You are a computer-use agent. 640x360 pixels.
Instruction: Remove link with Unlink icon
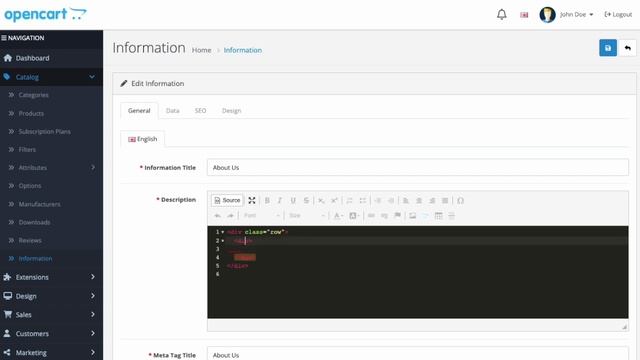click(384, 216)
